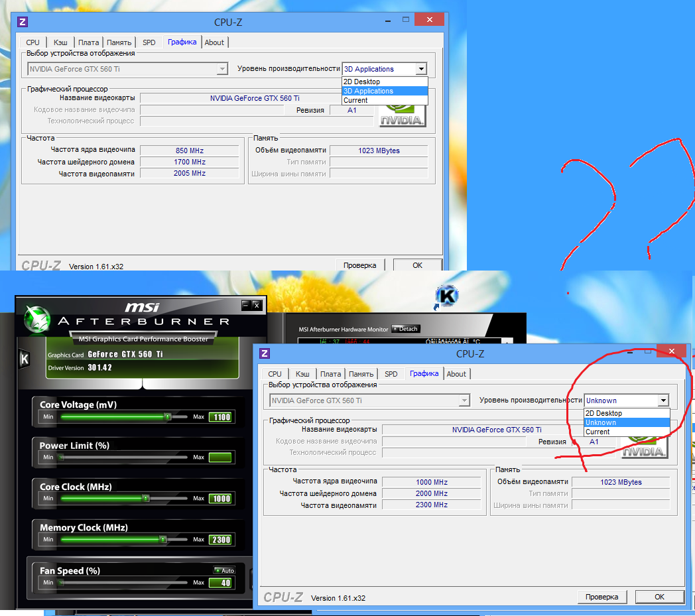
Task: Open the Kombustor K desktop shortcut icon
Action: 447,296
